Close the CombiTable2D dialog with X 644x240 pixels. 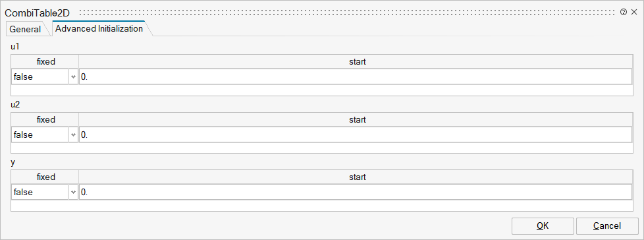point(634,13)
